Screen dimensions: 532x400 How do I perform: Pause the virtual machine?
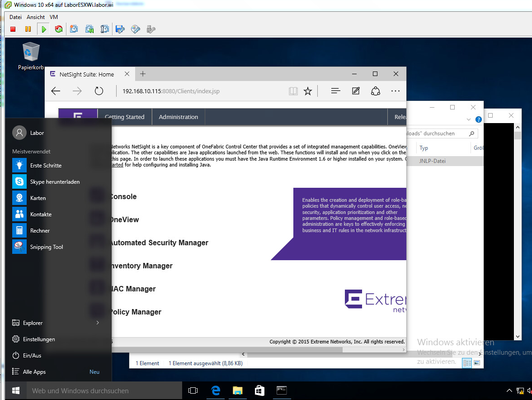coord(28,29)
